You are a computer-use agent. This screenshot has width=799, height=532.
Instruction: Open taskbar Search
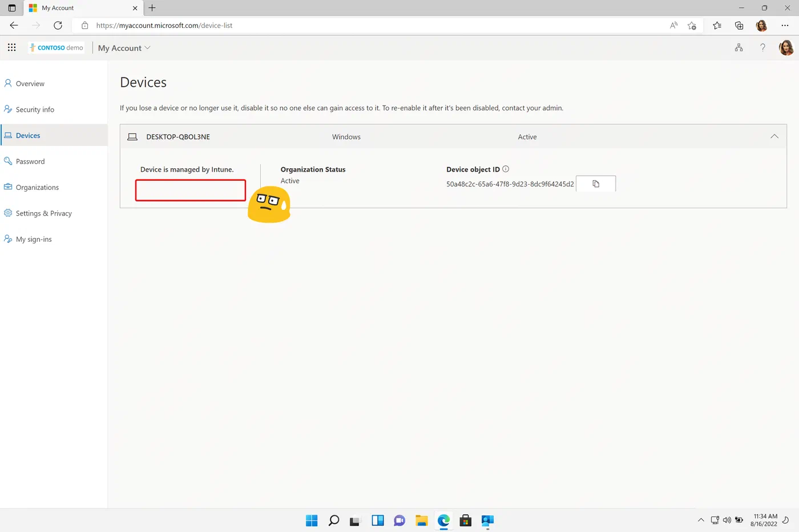coord(334,520)
